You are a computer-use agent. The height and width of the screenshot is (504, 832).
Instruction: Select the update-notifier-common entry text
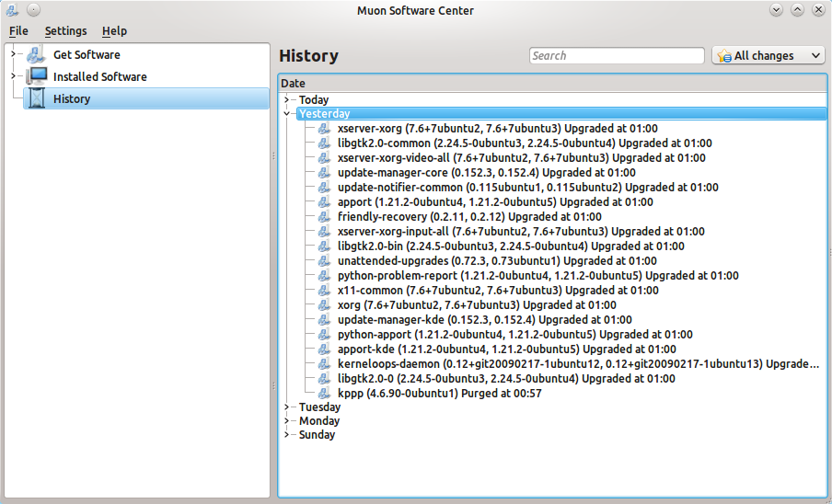(x=528, y=188)
